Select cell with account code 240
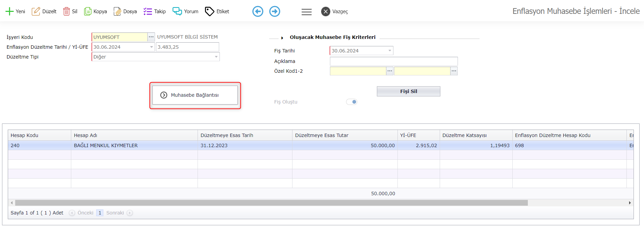This screenshot has width=644, height=228. [40, 145]
